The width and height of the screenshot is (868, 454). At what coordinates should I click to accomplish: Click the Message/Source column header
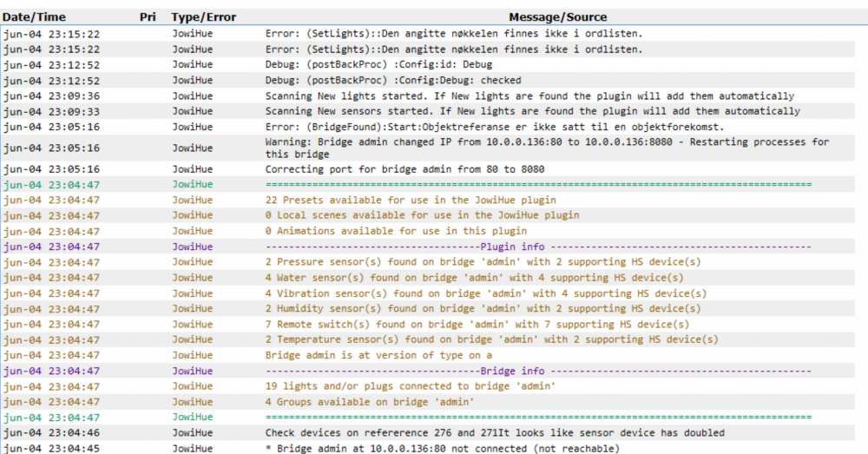557,17
